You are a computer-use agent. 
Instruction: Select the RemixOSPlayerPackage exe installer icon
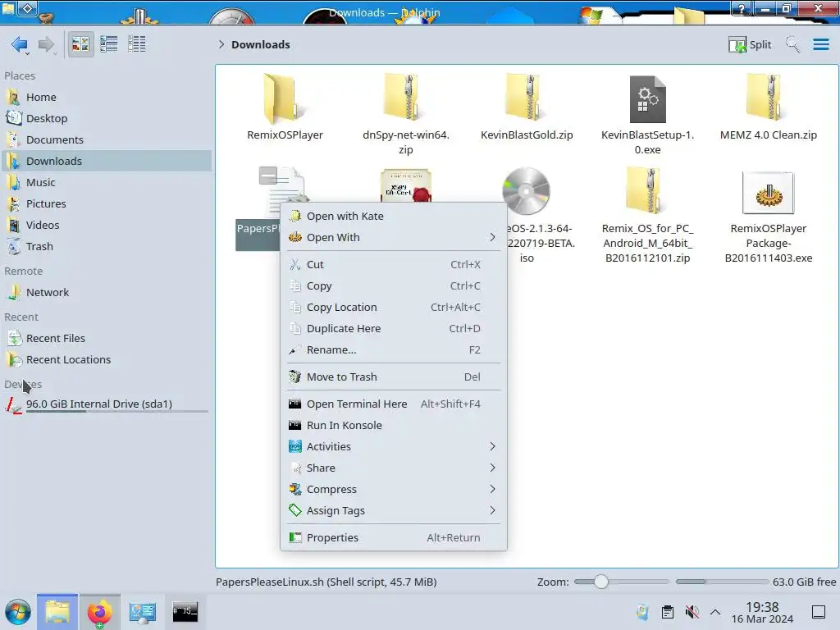(768, 193)
